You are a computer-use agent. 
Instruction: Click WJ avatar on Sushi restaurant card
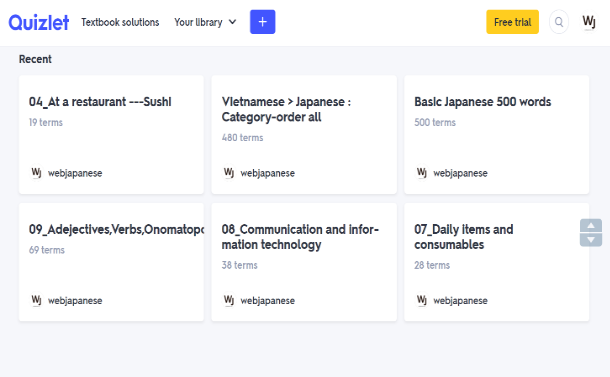tap(36, 172)
